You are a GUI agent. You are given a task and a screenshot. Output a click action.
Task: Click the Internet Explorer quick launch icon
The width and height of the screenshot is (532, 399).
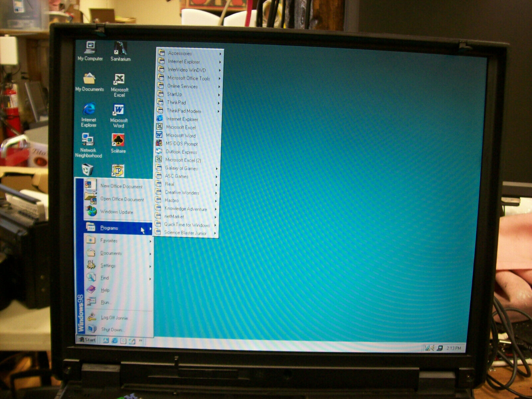pyautogui.click(x=115, y=340)
